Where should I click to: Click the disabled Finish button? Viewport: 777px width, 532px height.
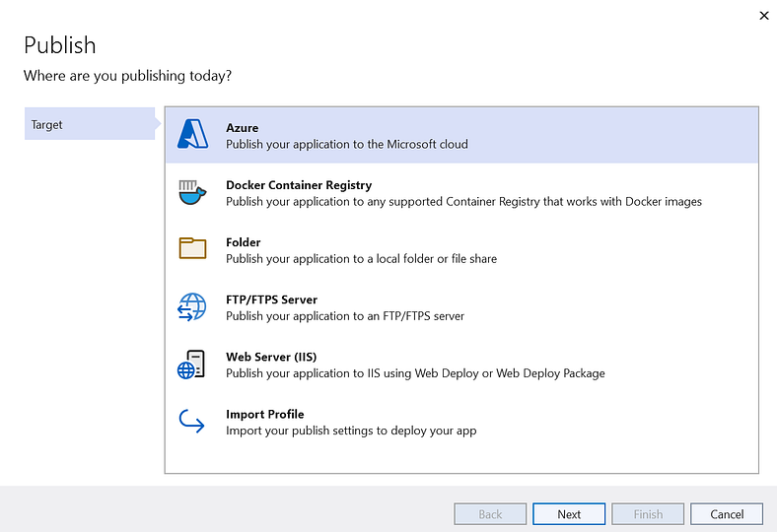click(x=648, y=514)
